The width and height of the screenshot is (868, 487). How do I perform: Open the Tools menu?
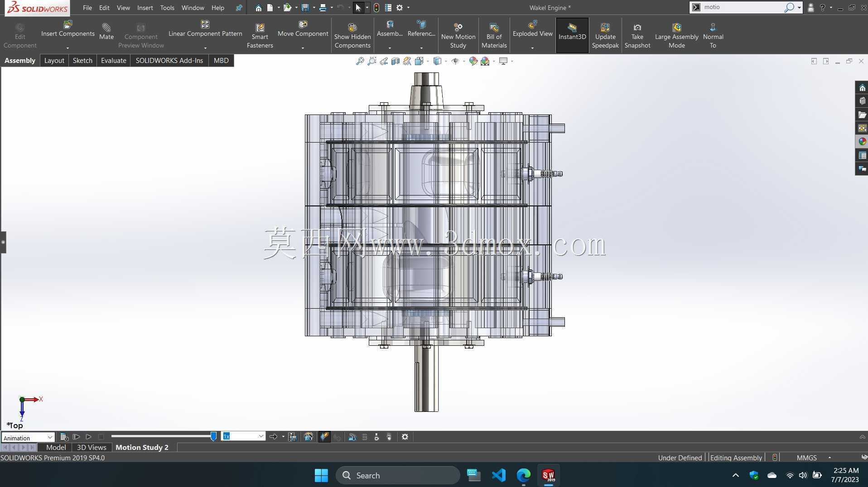click(167, 8)
